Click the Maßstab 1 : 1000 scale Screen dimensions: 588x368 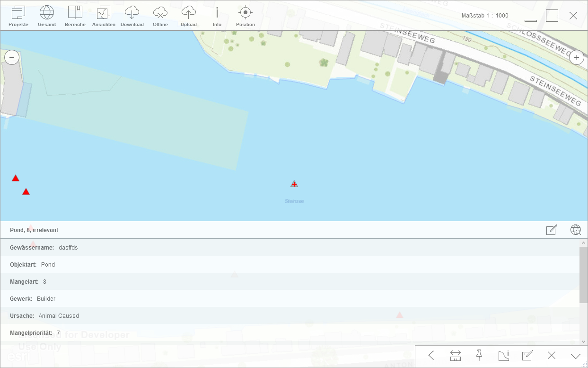click(x=485, y=16)
